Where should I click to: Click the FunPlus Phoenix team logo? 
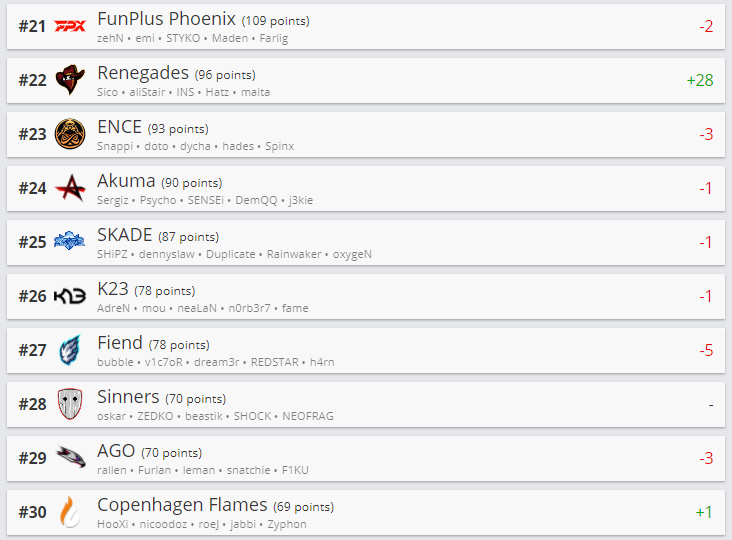(x=70, y=26)
